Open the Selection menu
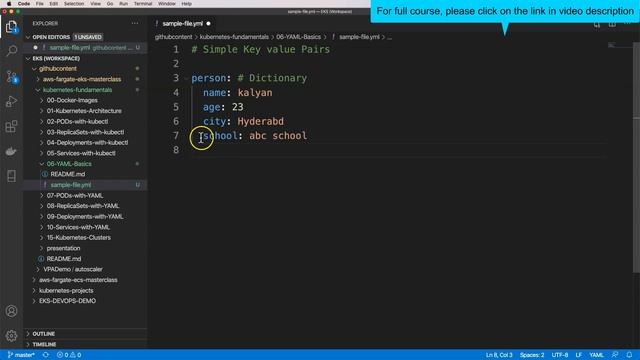Screen dimensions: 640x360 [x=74, y=4]
